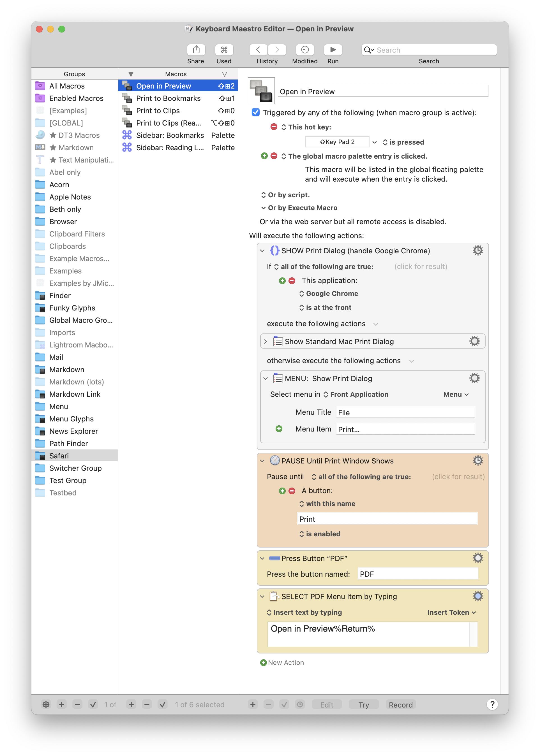Collapse the SHOW Print Dialog action
Screen dimensions: 540x756
(x=262, y=251)
